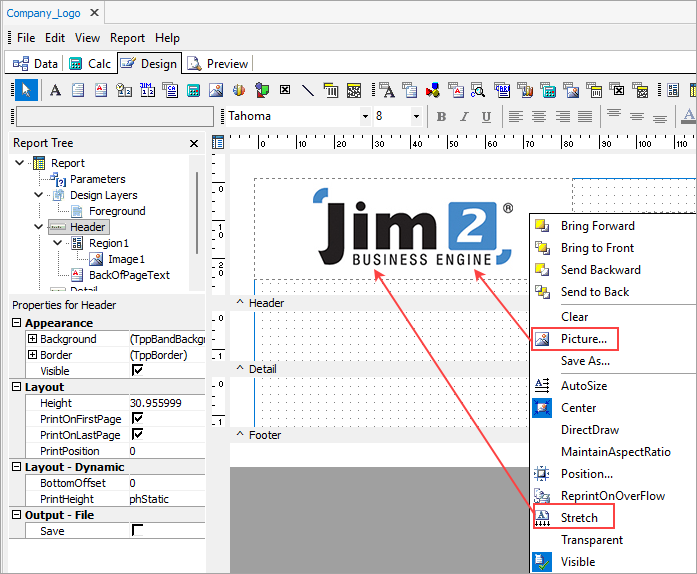Open the font size dropdown
The width and height of the screenshot is (697, 574).
pos(417,116)
